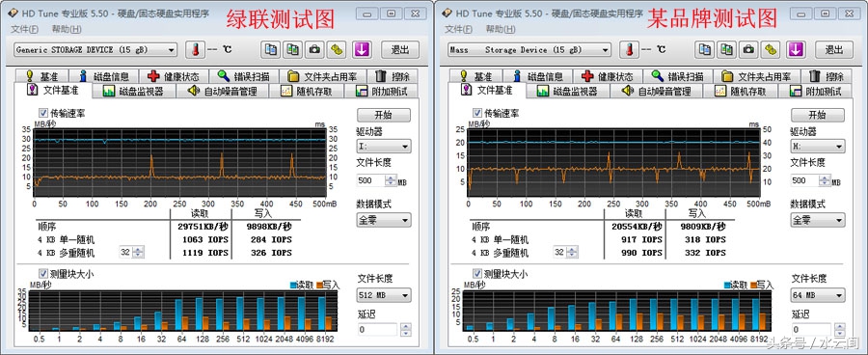
Task: Open 文件夹占用率 tab in left window
Action: [x=323, y=76]
